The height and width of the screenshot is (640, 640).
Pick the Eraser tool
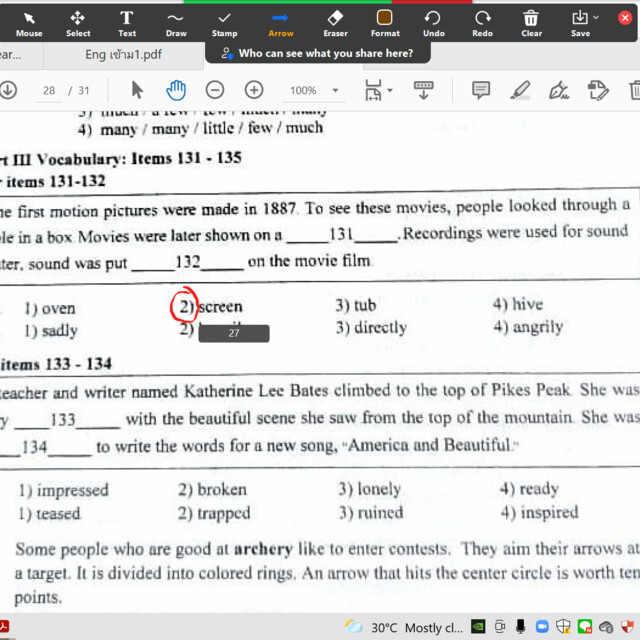[336, 23]
